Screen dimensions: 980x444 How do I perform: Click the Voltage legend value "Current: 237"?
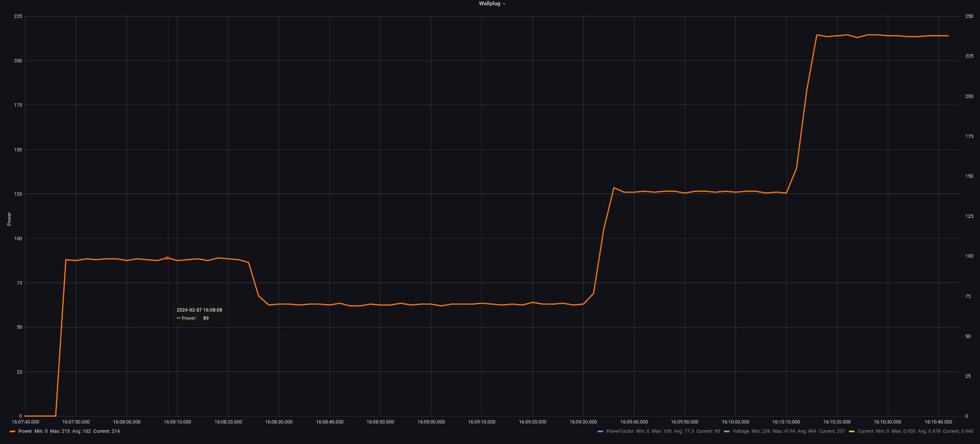tap(832, 431)
